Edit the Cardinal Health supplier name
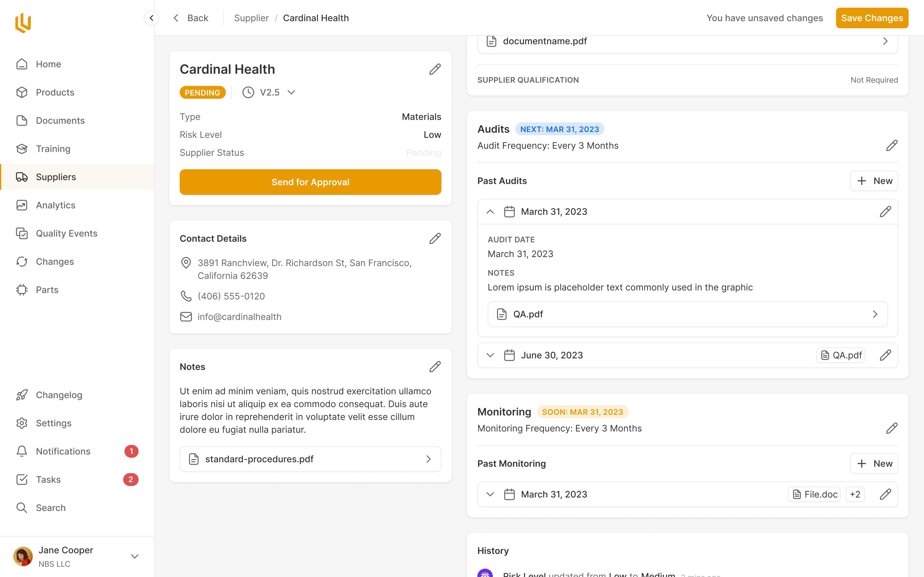924x577 pixels. pyautogui.click(x=434, y=69)
